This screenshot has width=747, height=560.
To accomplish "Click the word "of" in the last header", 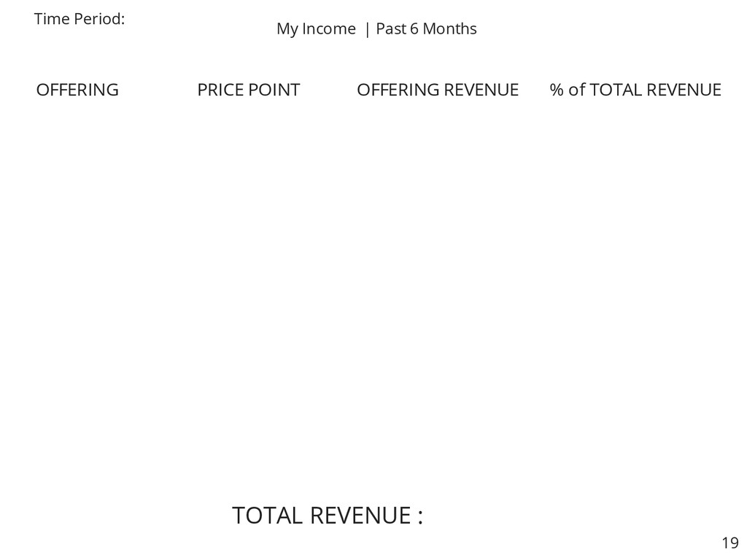I will click(576, 90).
